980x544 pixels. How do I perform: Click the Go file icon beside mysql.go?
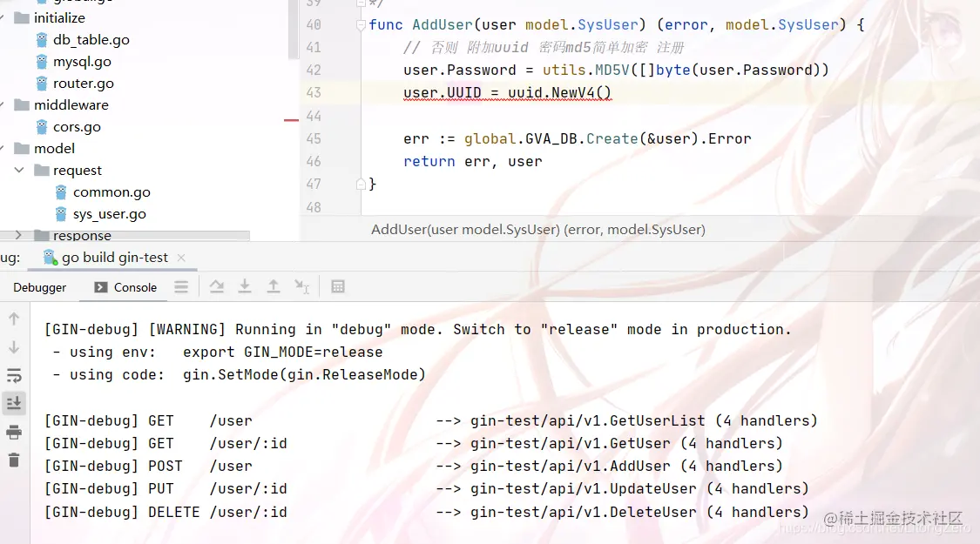coord(42,62)
